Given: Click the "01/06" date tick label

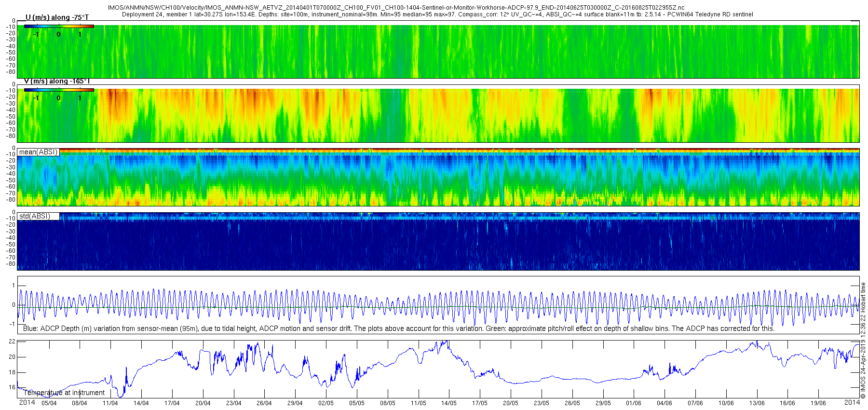Looking at the screenshot, I should [634, 403].
